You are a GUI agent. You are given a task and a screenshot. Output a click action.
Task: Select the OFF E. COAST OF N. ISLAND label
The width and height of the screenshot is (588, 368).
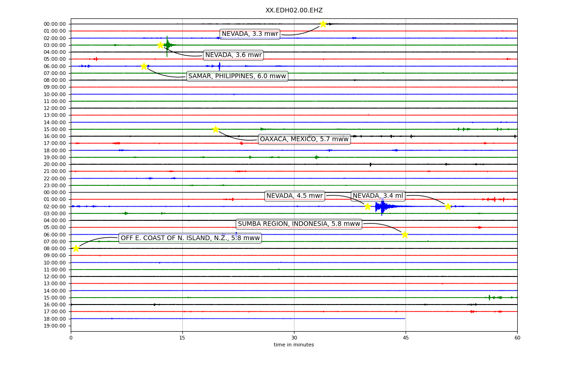coord(190,238)
